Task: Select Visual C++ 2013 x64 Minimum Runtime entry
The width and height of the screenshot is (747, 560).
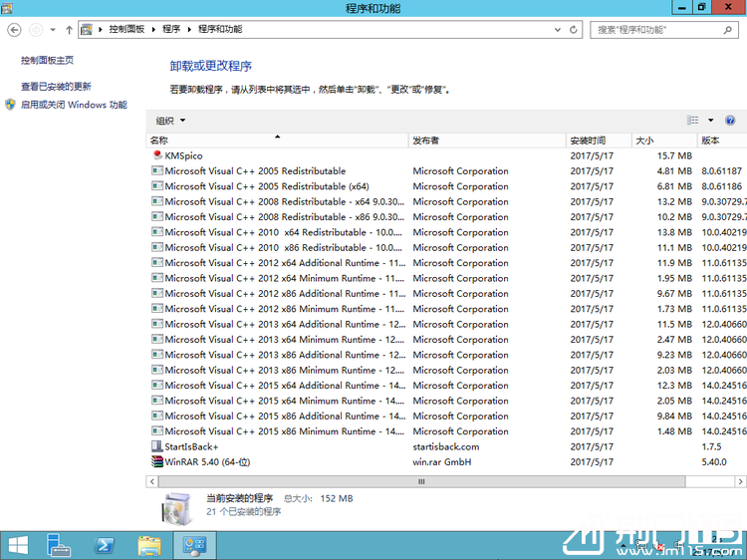Action: coord(446,339)
